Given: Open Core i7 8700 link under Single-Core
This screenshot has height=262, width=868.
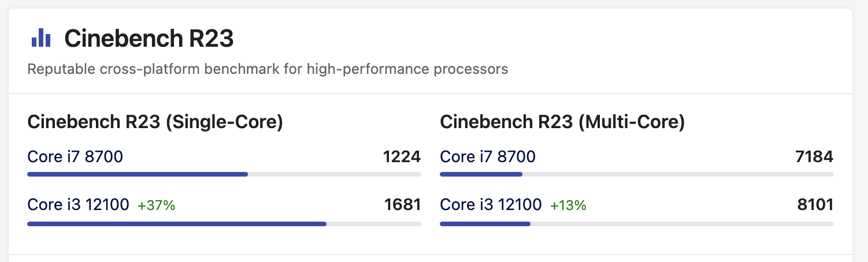Looking at the screenshot, I should pyautogui.click(x=75, y=156).
